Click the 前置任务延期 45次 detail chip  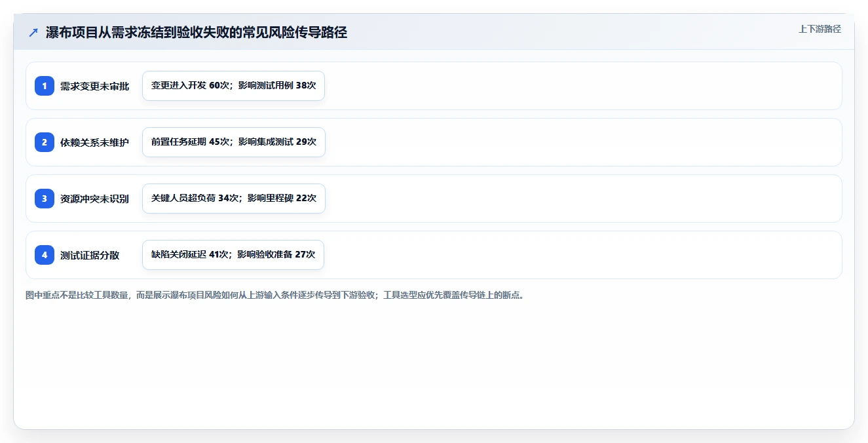click(x=234, y=142)
